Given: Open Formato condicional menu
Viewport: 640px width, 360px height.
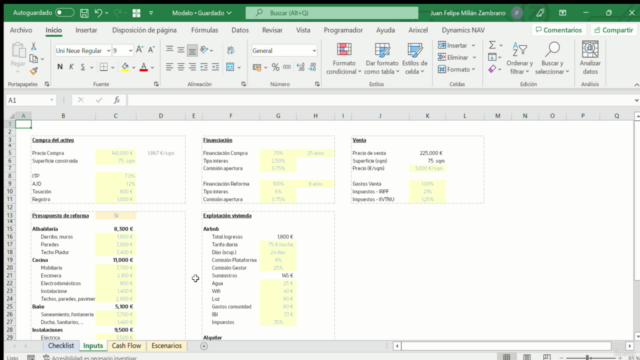Looking at the screenshot, I should point(344,59).
